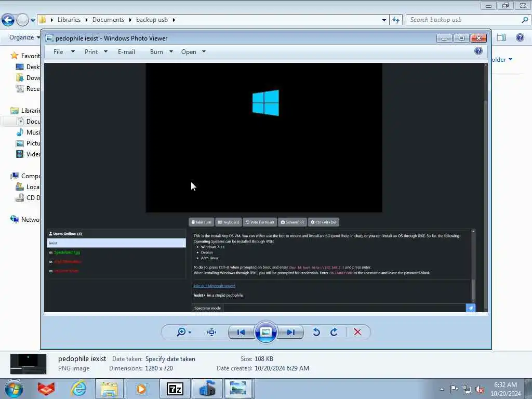This screenshot has width=532, height=399.
Task: Open Action Center flag in tray
Action: click(x=454, y=389)
